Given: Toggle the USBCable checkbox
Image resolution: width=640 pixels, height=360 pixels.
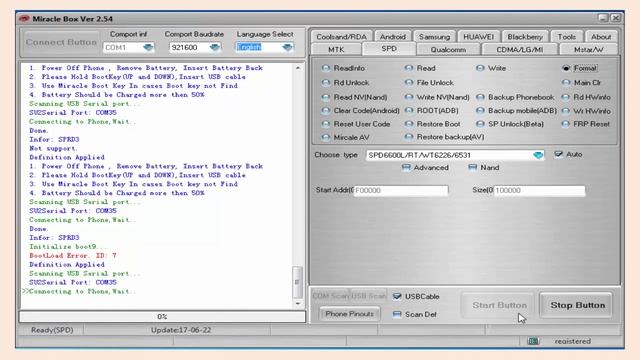Looking at the screenshot, I should [397, 296].
